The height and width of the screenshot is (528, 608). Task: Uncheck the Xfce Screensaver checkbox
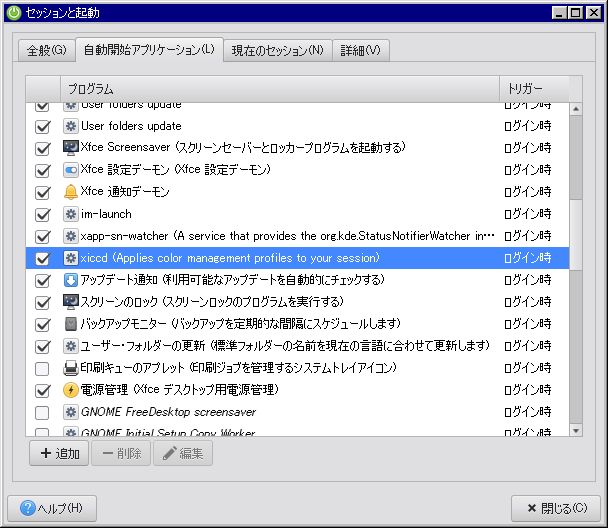[42, 148]
